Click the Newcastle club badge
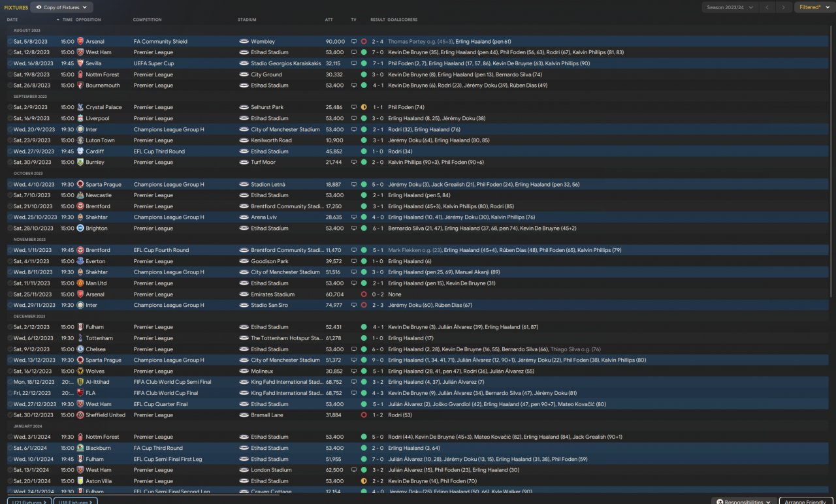 point(80,195)
